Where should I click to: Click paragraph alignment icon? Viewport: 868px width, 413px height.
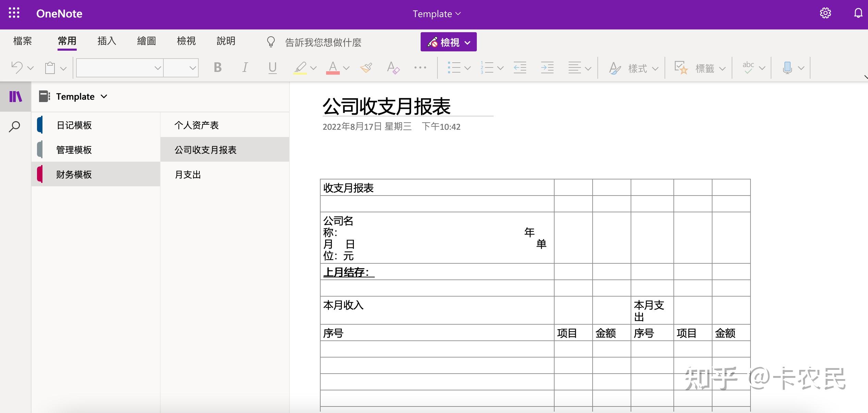574,67
